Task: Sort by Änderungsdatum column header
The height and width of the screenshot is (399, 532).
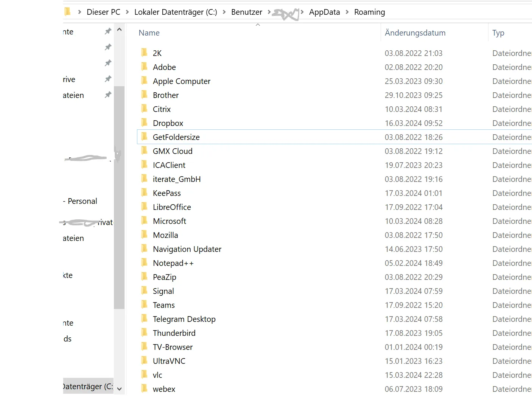Action: [415, 33]
